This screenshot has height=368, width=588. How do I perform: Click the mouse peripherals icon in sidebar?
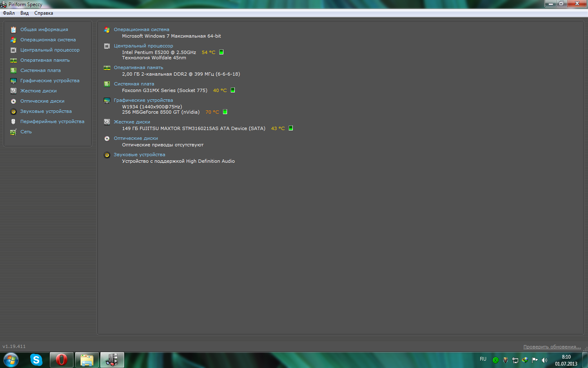(x=13, y=121)
